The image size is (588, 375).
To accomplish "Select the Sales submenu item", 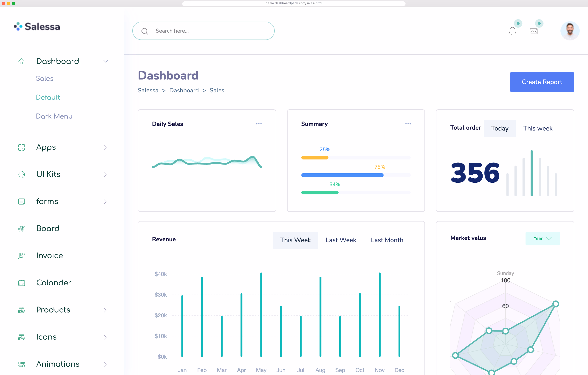I will coord(45,78).
